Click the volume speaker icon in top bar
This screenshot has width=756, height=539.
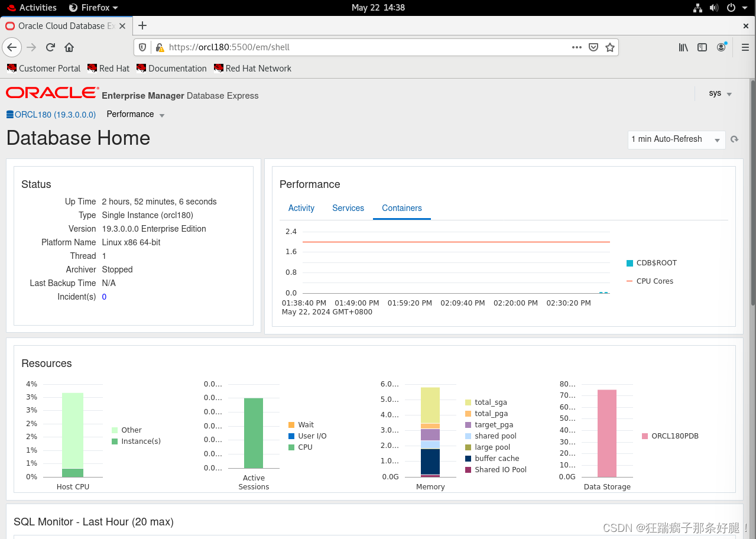[713, 8]
